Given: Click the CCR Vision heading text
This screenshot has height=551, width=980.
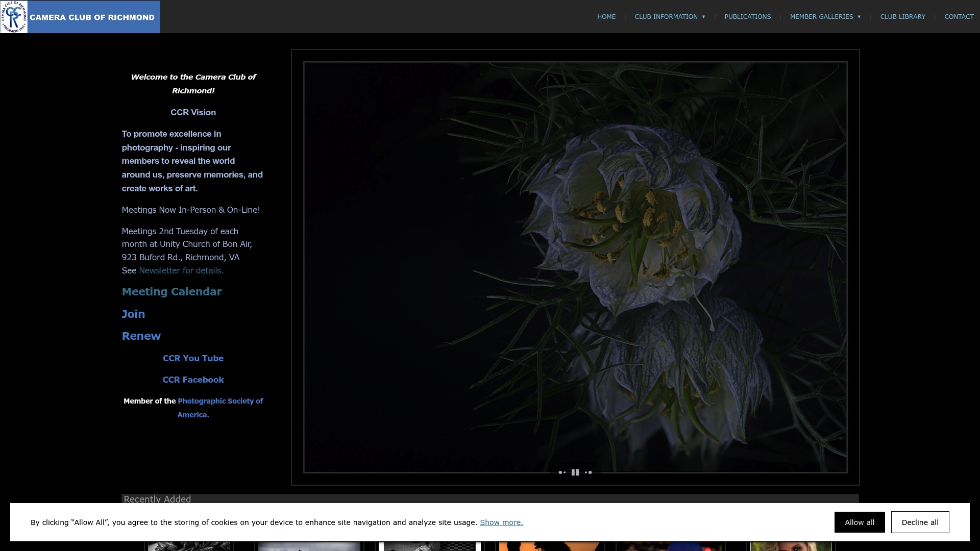Looking at the screenshot, I should pyautogui.click(x=193, y=112).
